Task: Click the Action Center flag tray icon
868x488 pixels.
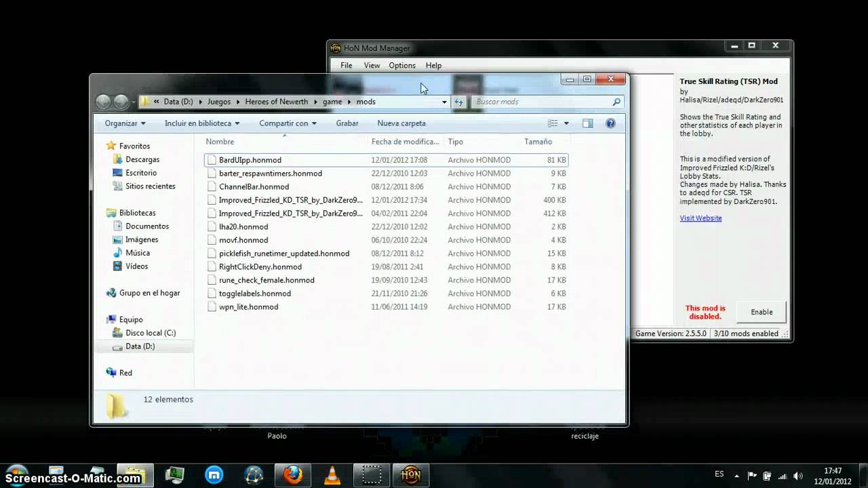Action: pyautogui.click(x=753, y=475)
